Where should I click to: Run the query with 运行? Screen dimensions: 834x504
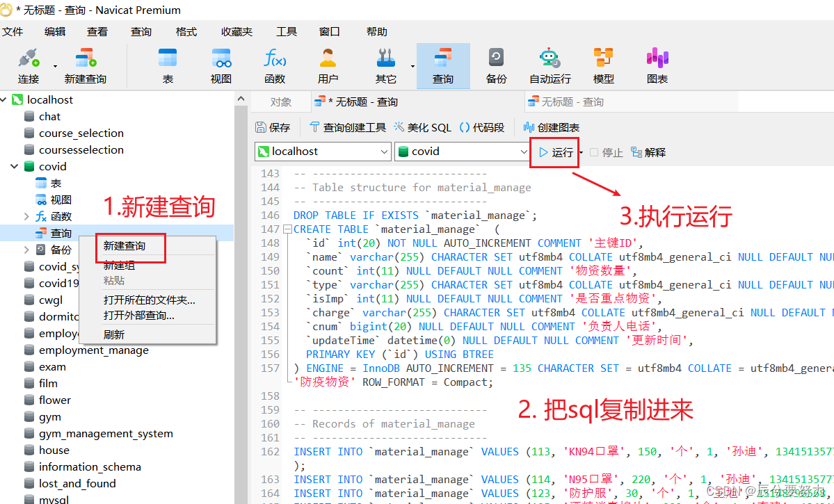555,152
